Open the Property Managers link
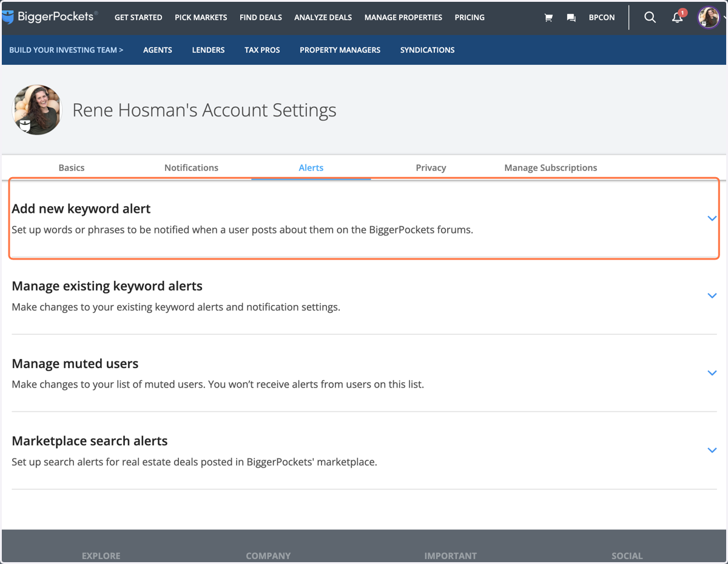Viewport: 728px width, 564px height. pos(340,50)
